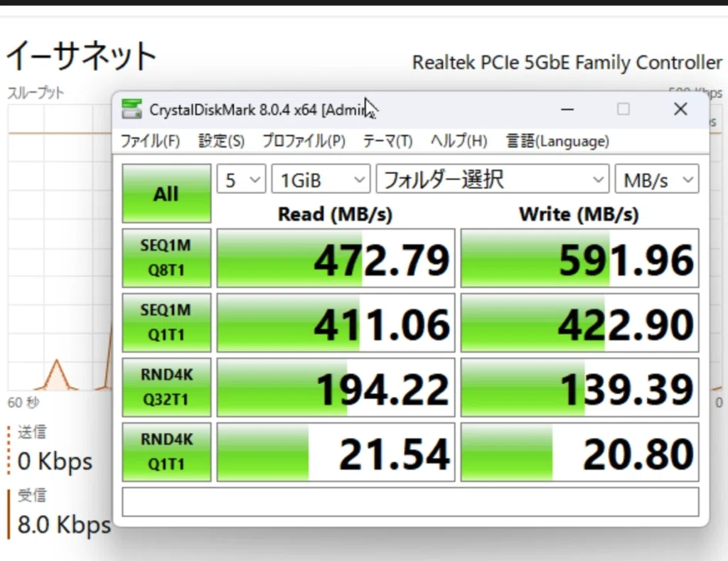The width and height of the screenshot is (728, 561).
Task: Click the 60 秒 graph axis label
Action: 23,402
